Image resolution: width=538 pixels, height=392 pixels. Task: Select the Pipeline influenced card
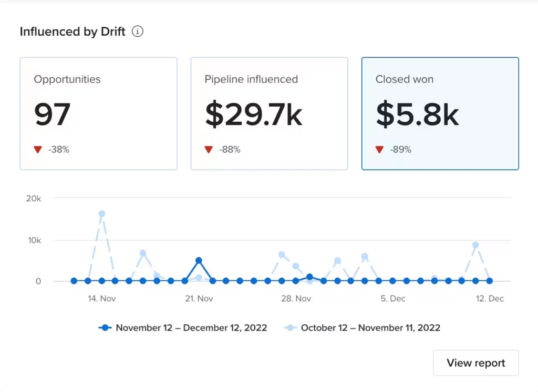(x=270, y=113)
